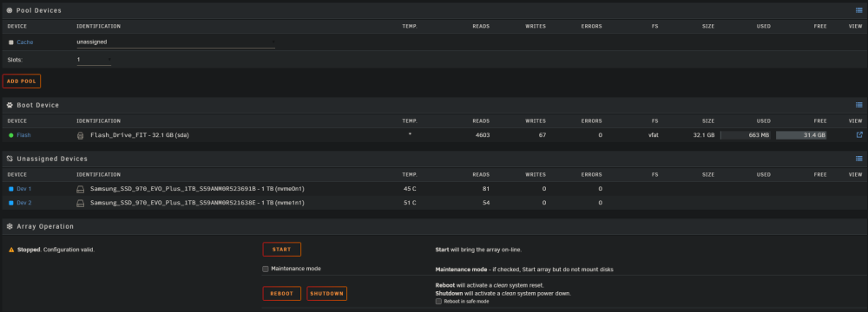
Task: Click the disk icon beside nvme1n1 drive
Action: pos(80,203)
